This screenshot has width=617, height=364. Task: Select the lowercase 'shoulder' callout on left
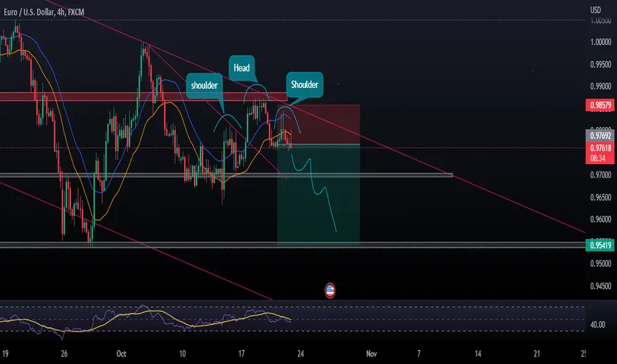[204, 85]
